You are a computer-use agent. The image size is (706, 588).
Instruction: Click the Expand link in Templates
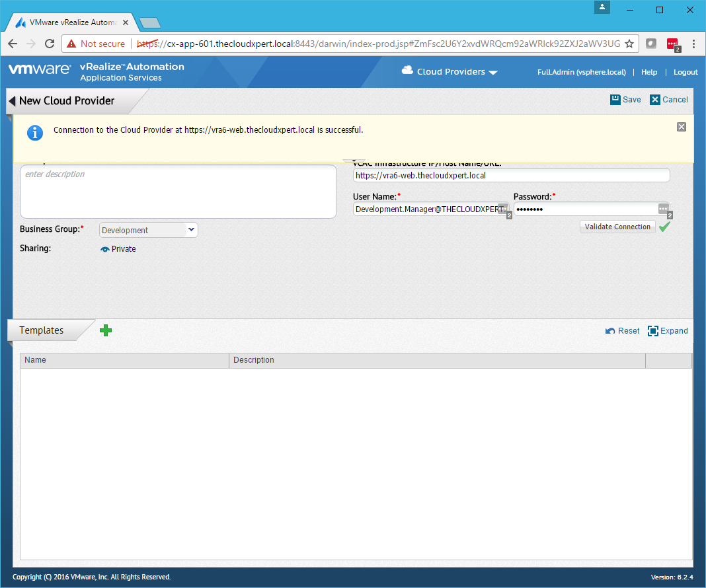674,331
